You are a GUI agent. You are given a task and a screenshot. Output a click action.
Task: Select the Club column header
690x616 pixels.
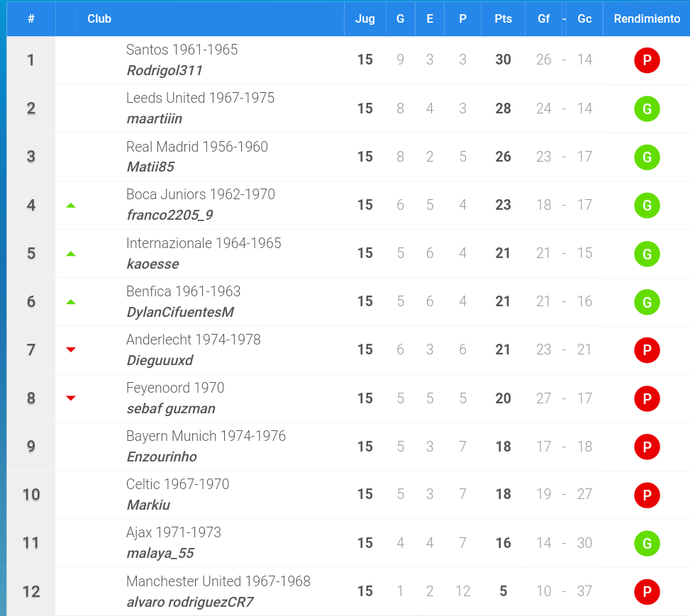(x=99, y=19)
